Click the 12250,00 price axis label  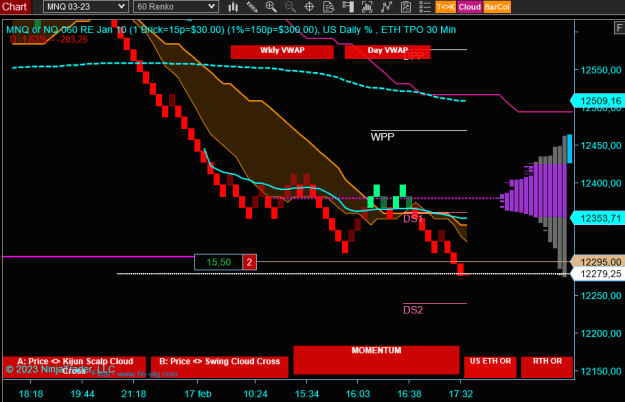(x=601, y=296)
